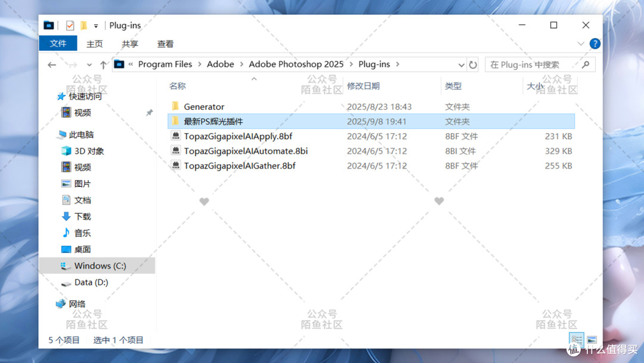The width and height of the screenshot is (644, 363).
Task: Click the New Folder quick access icon
Action: 83,26
